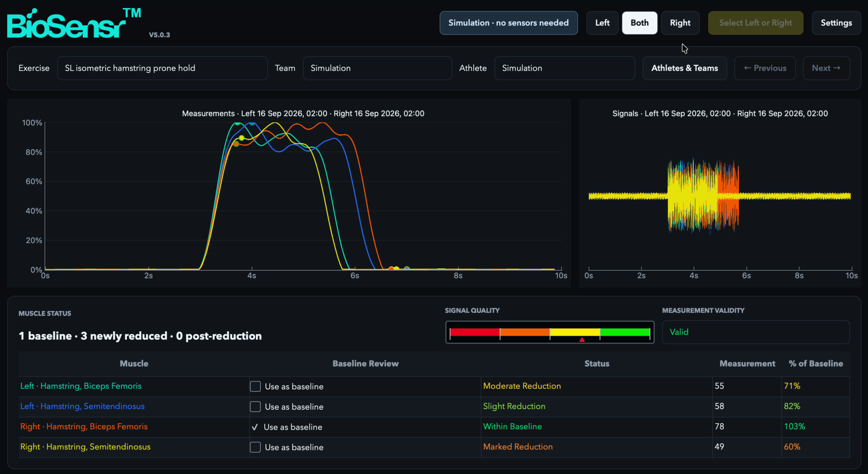This screenshot has height=474, width=868.
Task: Go to Next measurement
Action: (x=826, y=68)
